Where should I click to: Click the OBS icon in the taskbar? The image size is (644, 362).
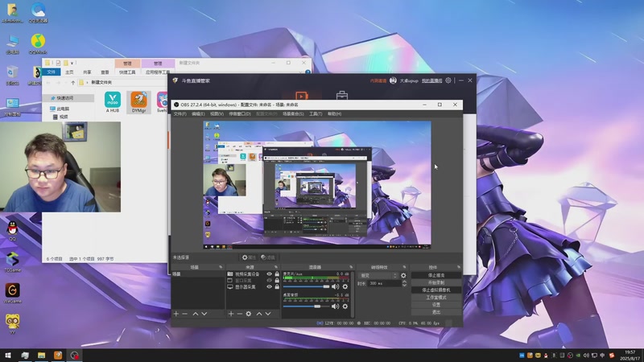tap(74, 355)
